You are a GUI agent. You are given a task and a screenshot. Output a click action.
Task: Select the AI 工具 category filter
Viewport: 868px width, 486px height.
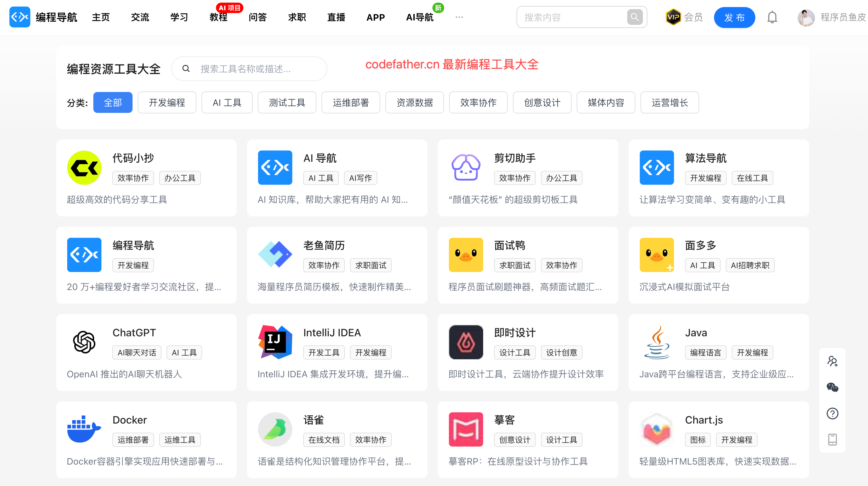227,102
